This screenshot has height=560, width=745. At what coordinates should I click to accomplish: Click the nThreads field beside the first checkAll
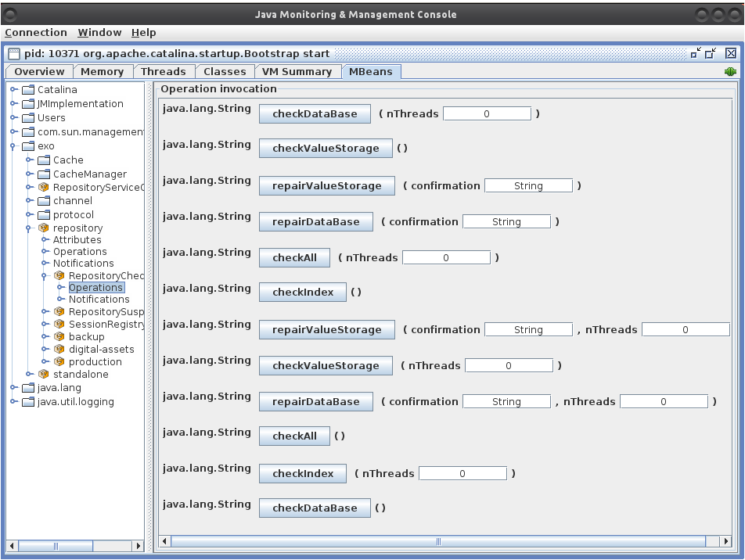tap(446, 257)
